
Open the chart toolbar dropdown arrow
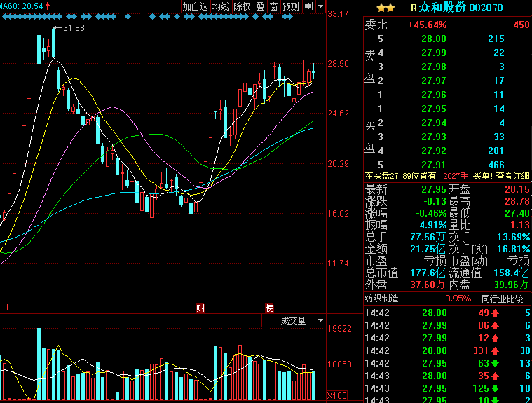pyautogui.click(x=321, y=6)
